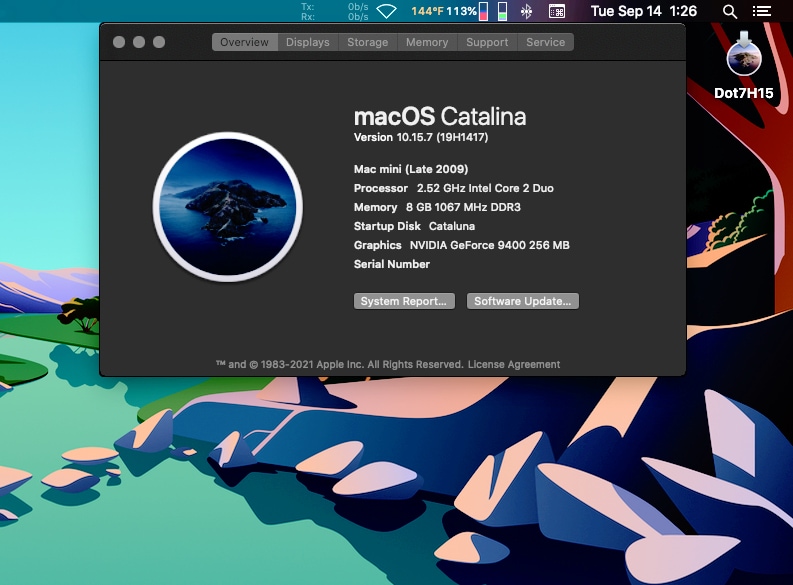The height and width of the screenshot is (585, 793).
Task: Close the About This Mac window
Action: pyautogui.click(x=119, y=42)
